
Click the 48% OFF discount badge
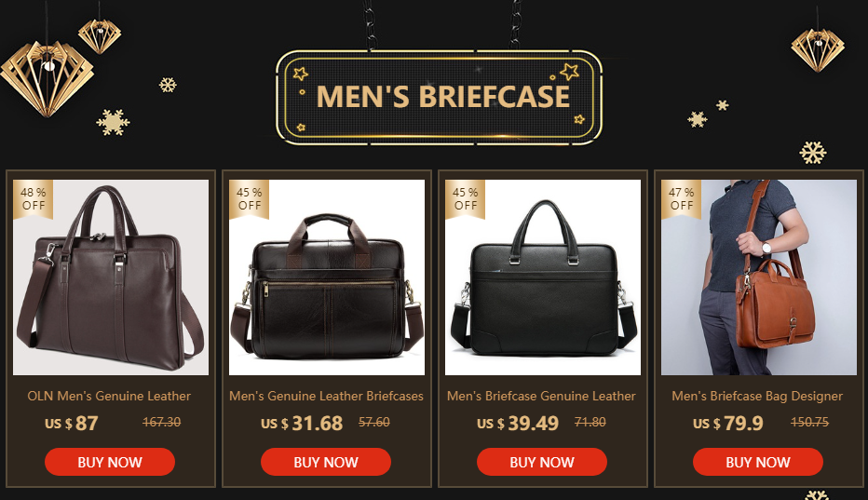coord(34,198)
